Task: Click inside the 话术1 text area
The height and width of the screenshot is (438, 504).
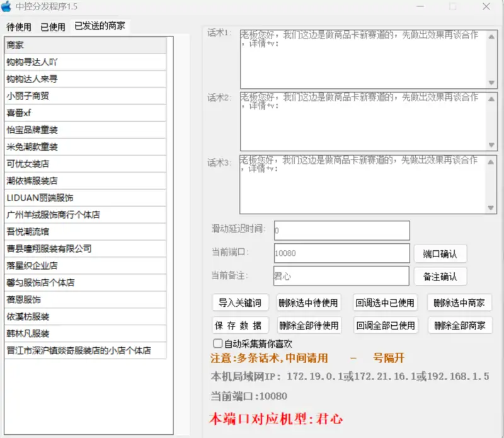Action: tap(359, 57)
